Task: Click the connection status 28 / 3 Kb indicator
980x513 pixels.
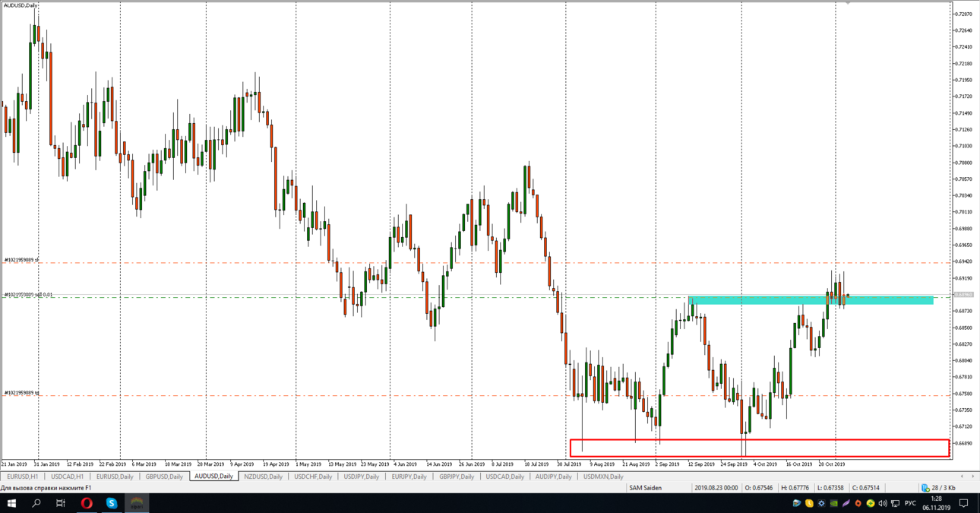Action: click(939, 488)
